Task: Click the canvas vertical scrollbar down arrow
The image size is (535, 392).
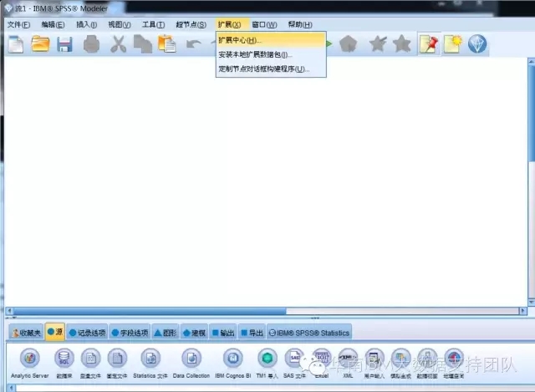Action: coord(532,302)
